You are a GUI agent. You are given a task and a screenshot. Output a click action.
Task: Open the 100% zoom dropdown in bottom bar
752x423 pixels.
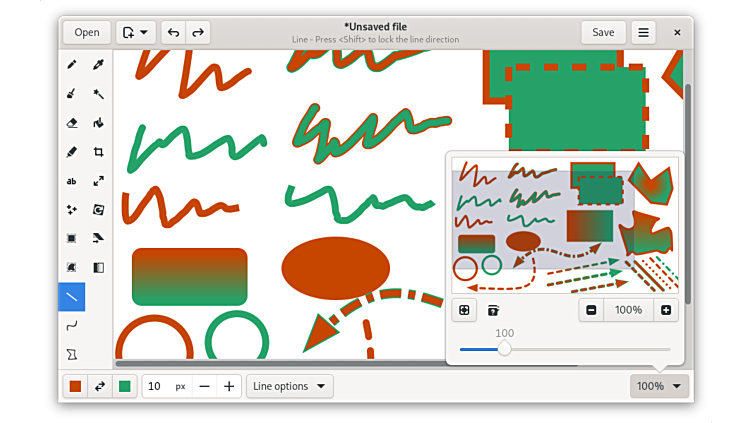[659, 386]
